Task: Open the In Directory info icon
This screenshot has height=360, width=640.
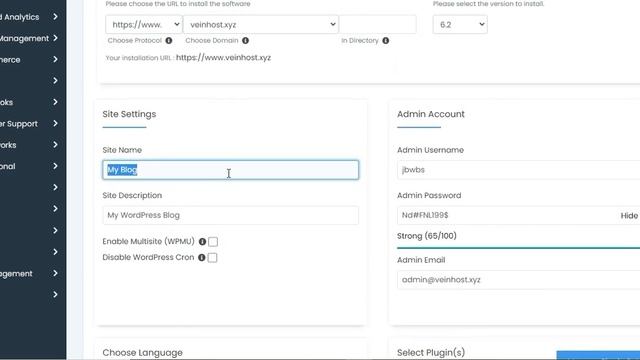Action: [x=386, y=40]
